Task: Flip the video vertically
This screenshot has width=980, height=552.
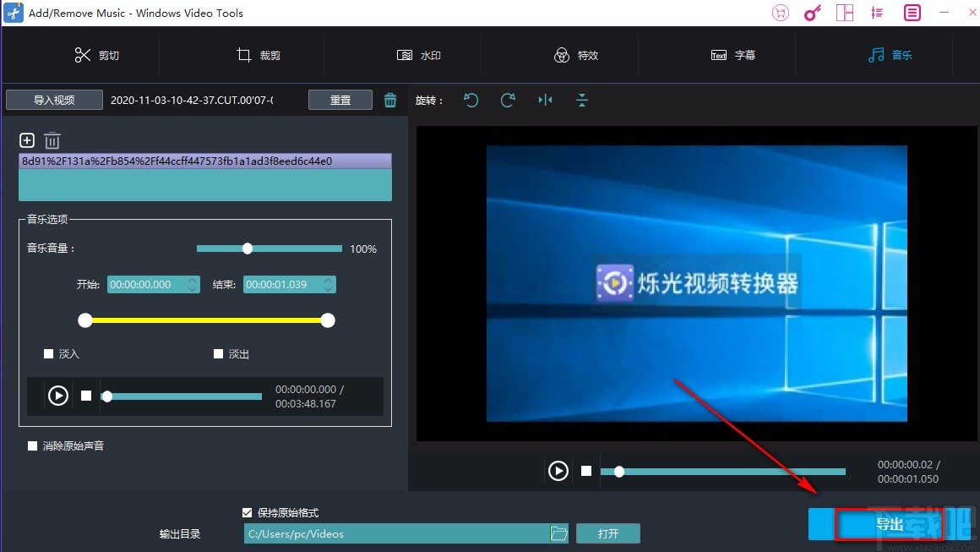Action: [x=581, y=100]
